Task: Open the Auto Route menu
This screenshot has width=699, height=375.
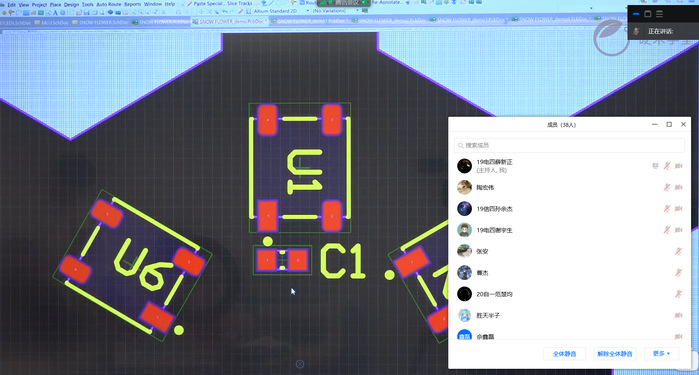Action: [x=109, y=4]
